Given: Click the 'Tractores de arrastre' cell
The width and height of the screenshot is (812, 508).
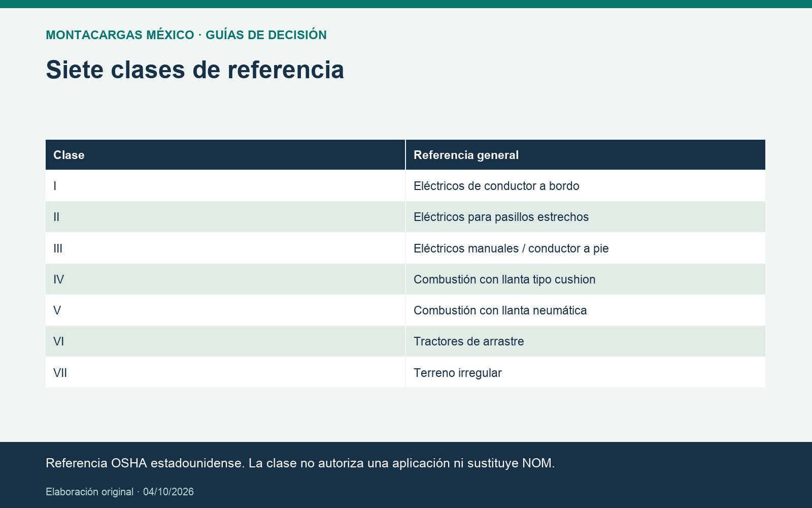Looking at the screenshot, I should (586, 341).
